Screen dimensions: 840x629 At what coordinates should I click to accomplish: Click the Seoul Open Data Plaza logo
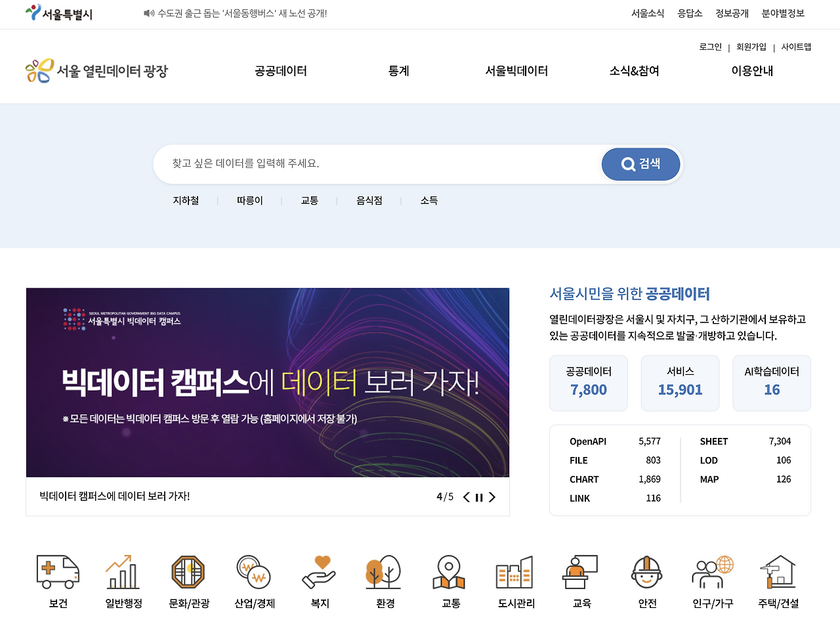96,69
